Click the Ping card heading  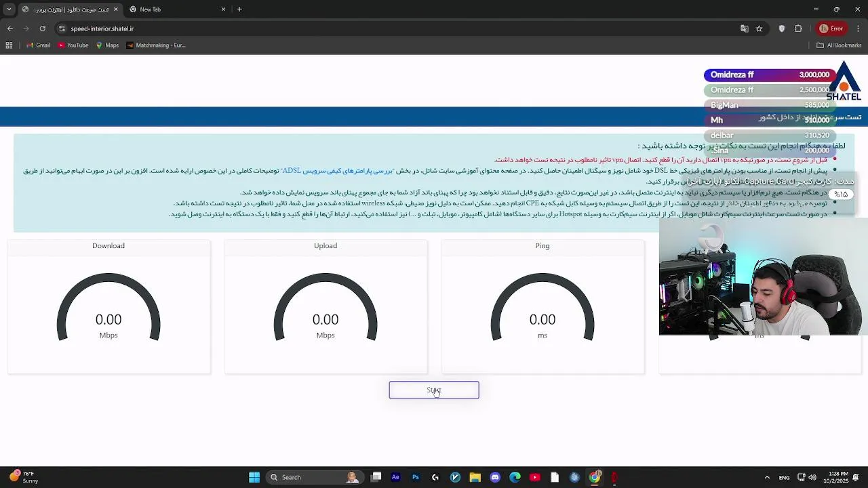coord(542,246)
